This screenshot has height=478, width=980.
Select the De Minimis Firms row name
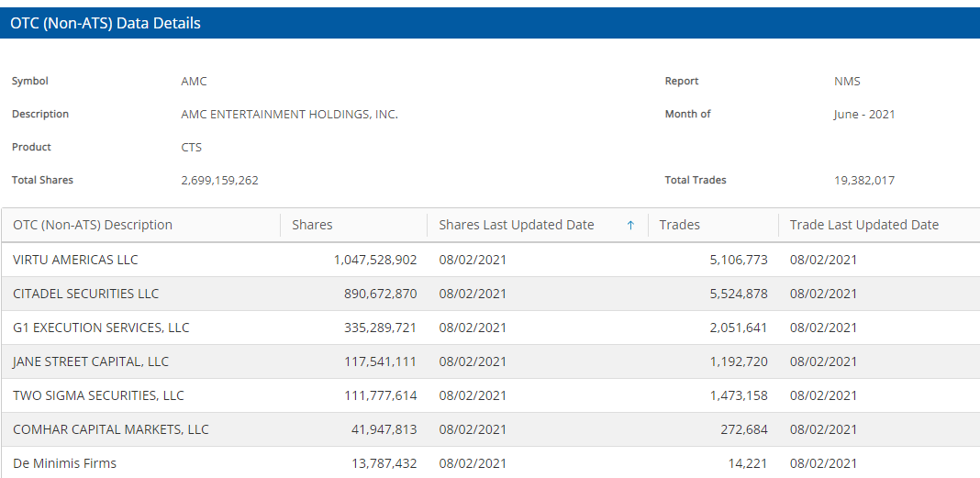click(64, 463)
